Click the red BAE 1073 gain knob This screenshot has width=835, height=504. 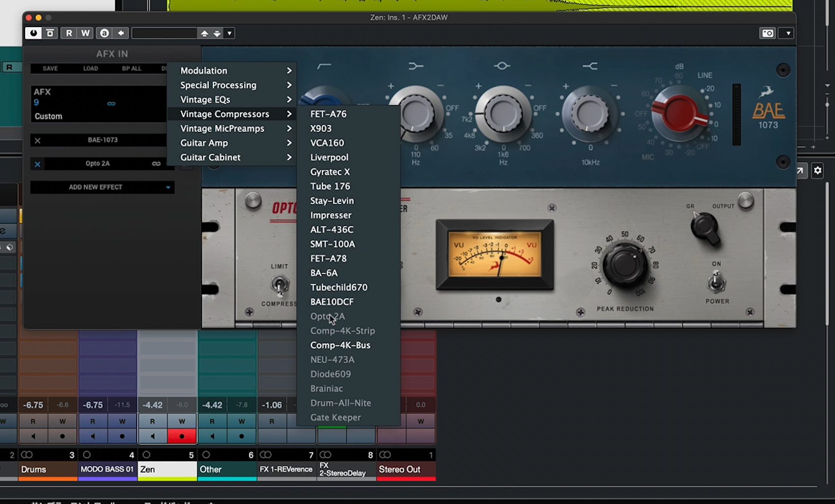[x=680, y=113]
